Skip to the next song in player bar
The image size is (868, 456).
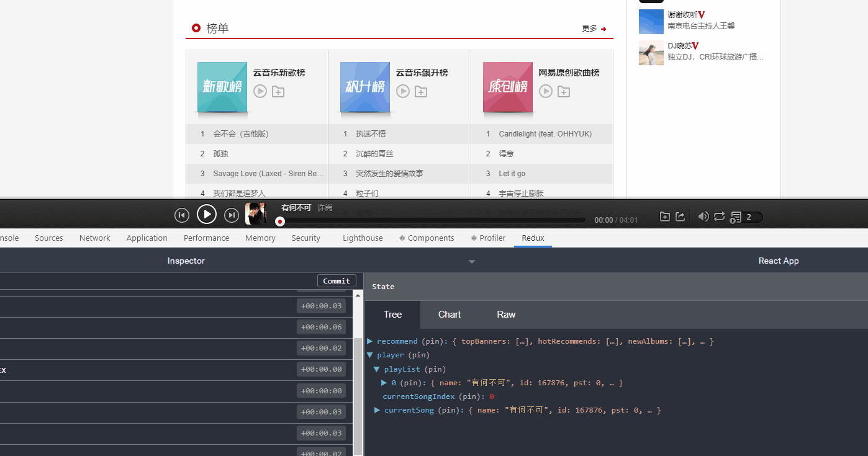point(232,215)
